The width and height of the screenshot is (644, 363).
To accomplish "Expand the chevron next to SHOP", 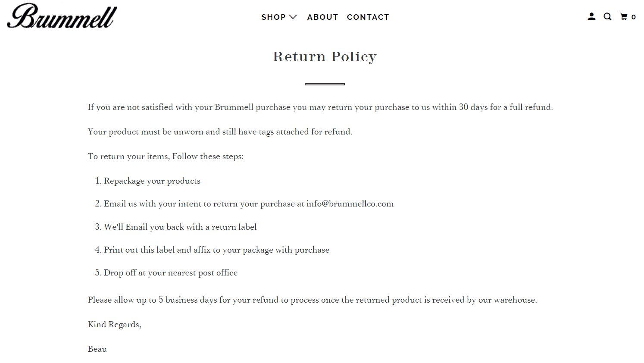I will [x=293, y=17].
